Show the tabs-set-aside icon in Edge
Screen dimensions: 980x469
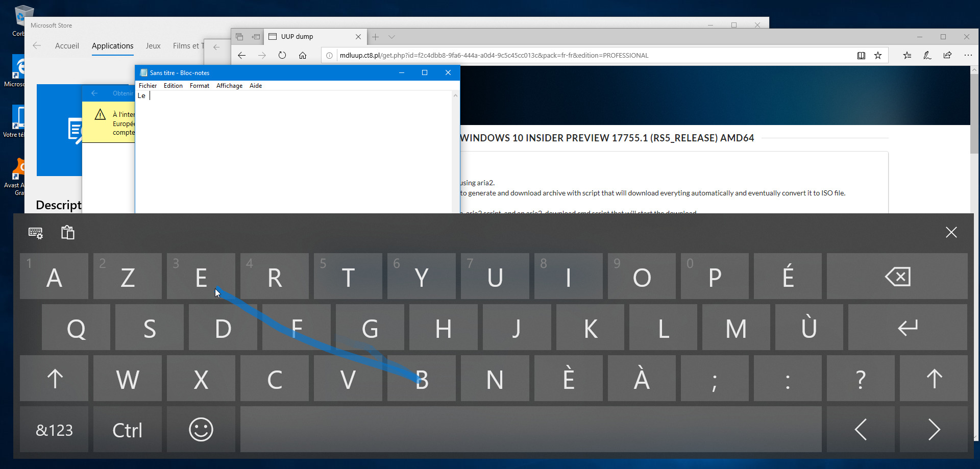pos(239,37)
